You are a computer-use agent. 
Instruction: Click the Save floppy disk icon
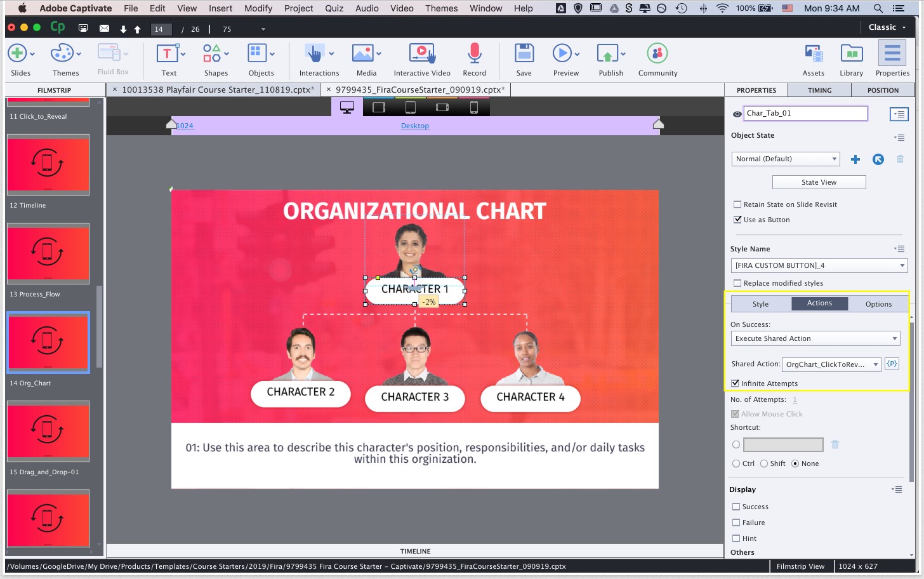click(524, 54)
